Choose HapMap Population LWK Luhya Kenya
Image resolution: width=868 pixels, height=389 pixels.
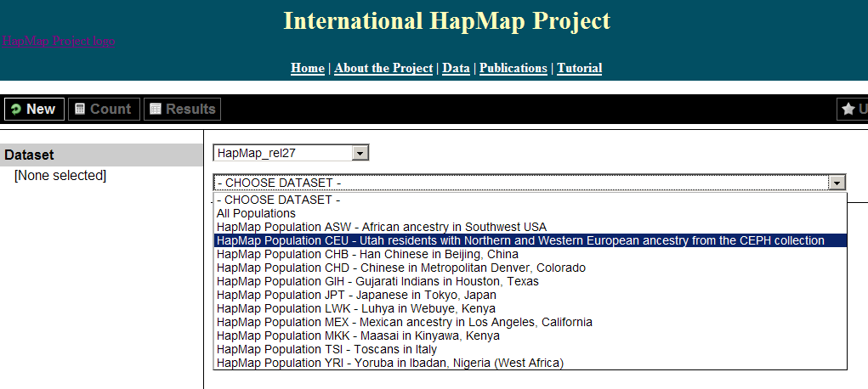coord(530,308)
